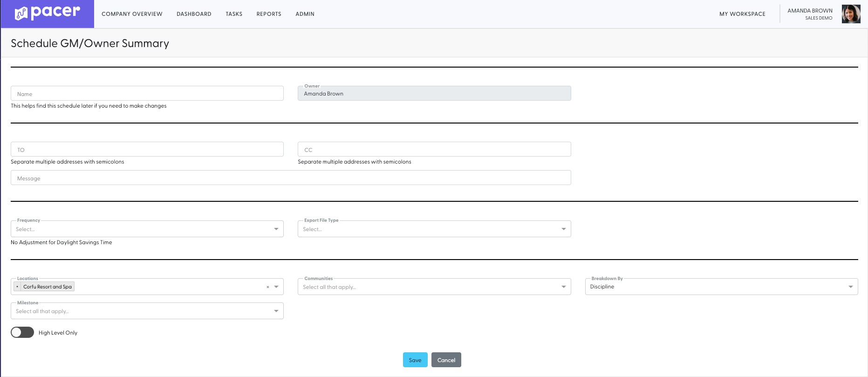This screenshot has width=868, height=377.
Task: Click the Owner field
Action: [434, 93]
